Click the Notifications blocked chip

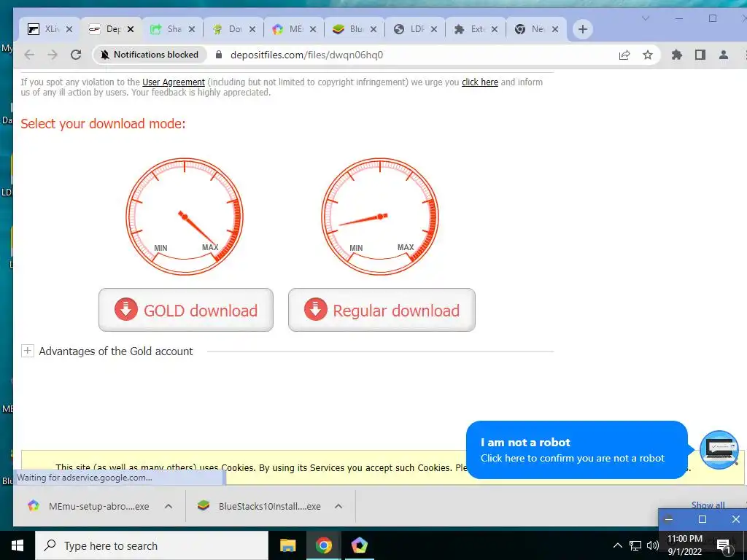tap(150, 55)
